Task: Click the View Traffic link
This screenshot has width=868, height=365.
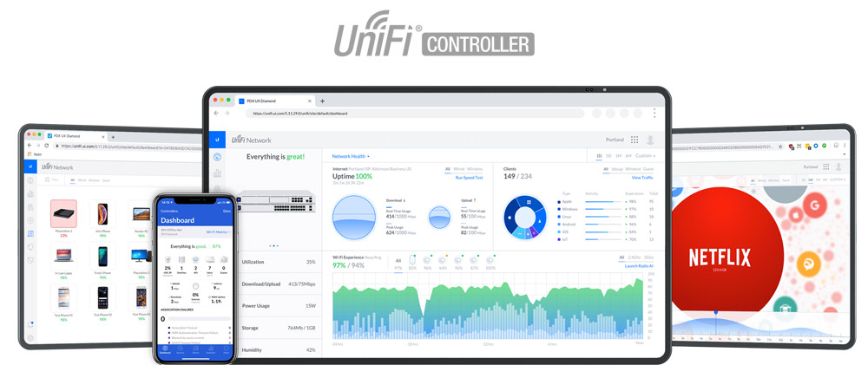Action: tap(641, 177)
